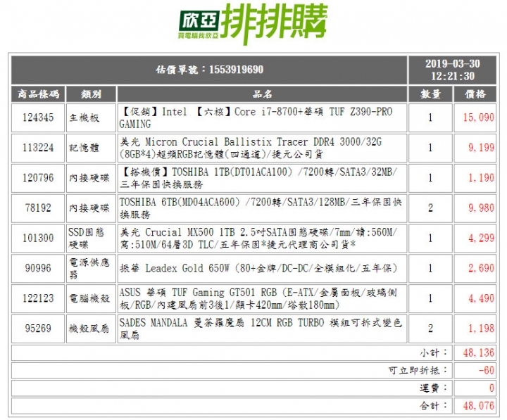Click 內接硬碟 category in the 78192 row
The height and width of the screenshot is (420, 507).
point(91,208)
